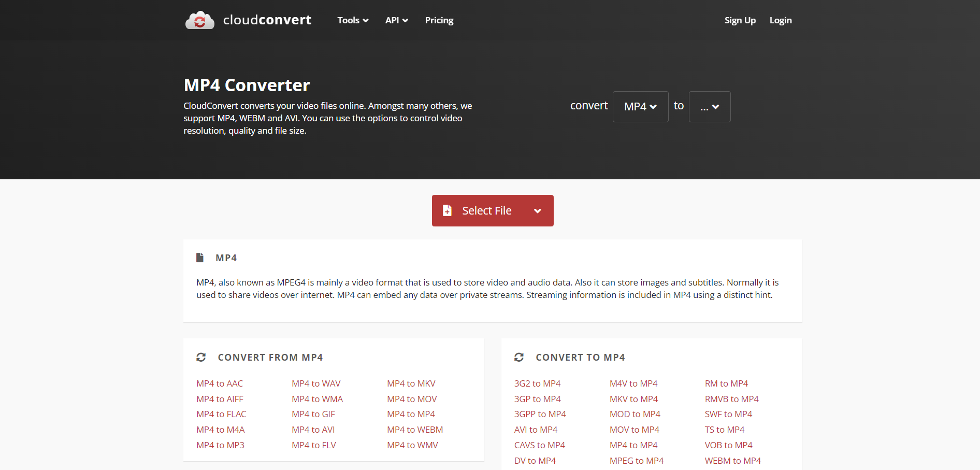Open the API dropdown menu
Viewport: 980px width, 470px height.
[397, 20]
